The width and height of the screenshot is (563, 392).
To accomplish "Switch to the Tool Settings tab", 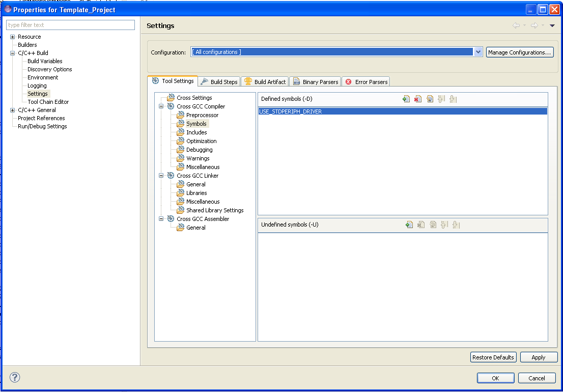I will (x=173, y=81).
